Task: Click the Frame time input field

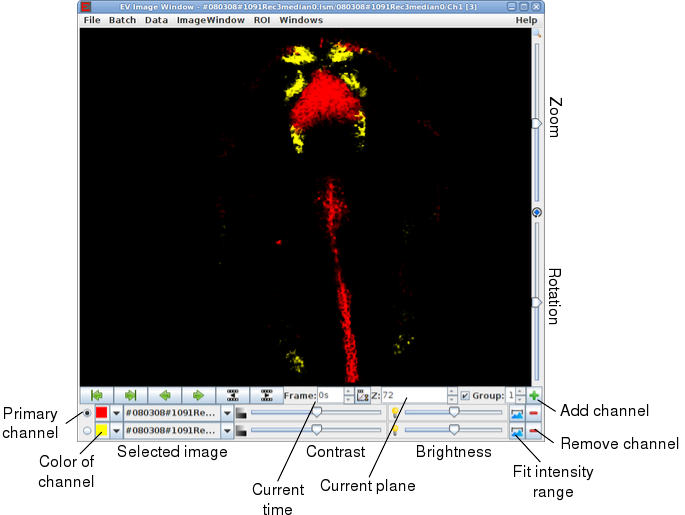Action: [330, 396]
